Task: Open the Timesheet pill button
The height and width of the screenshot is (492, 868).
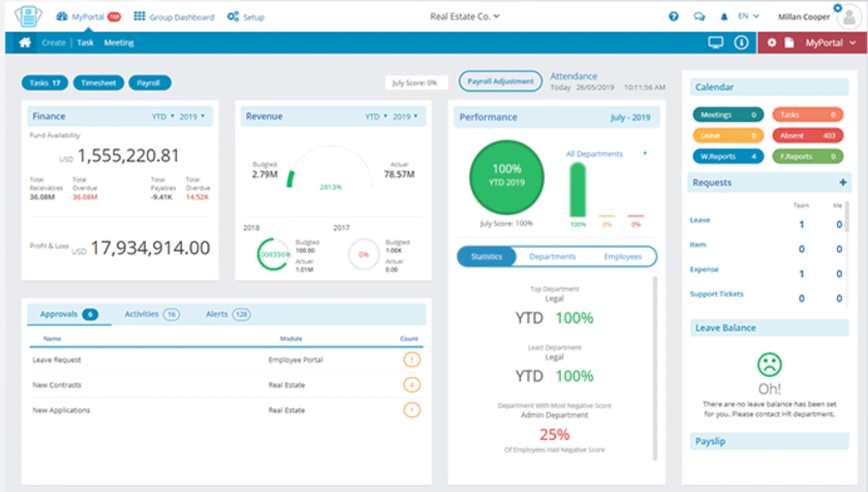Action: click(x=99, y=83)
